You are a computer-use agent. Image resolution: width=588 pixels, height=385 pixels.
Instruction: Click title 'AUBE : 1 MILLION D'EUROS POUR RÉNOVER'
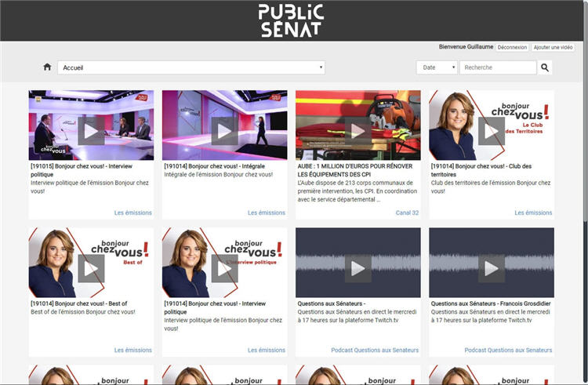point(354,170)
